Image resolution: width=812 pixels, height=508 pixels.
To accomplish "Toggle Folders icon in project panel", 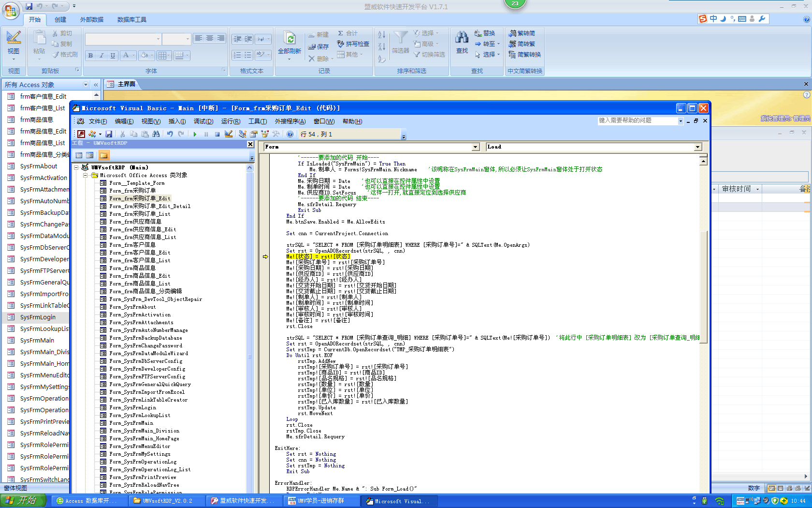I will [104, 155].
